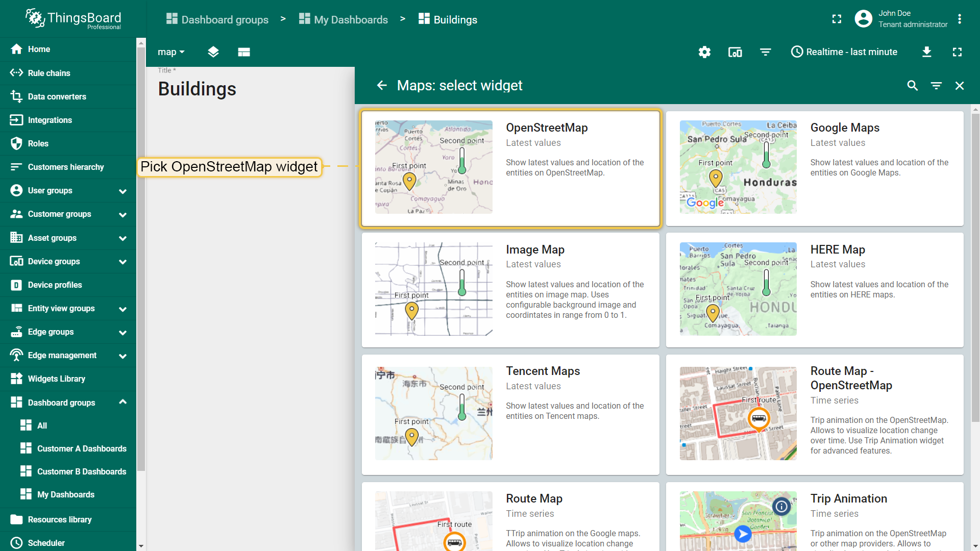980x551 pixels.
Task: Select the HERE Map widget
Action: click(815, 290)
